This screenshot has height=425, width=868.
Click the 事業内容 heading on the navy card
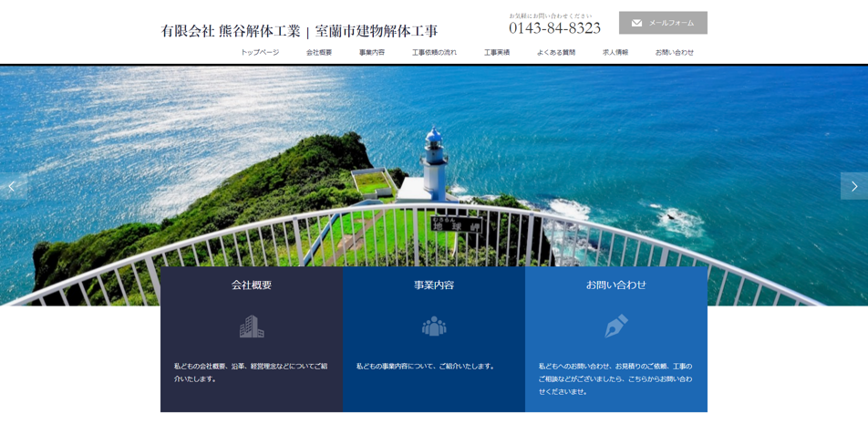pos(434,285)
